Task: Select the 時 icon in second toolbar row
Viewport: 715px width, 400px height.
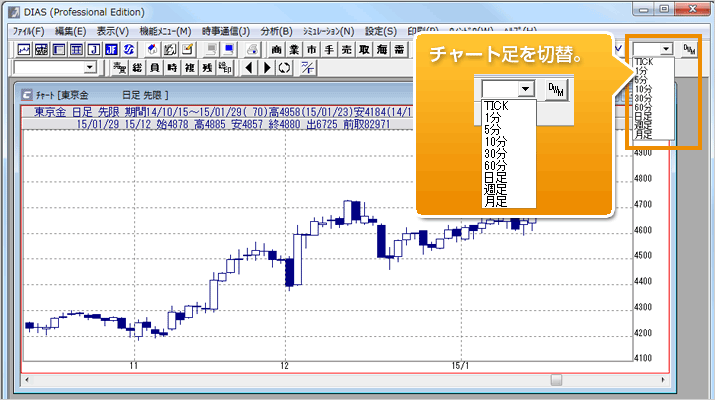Action: coord(172,68)
